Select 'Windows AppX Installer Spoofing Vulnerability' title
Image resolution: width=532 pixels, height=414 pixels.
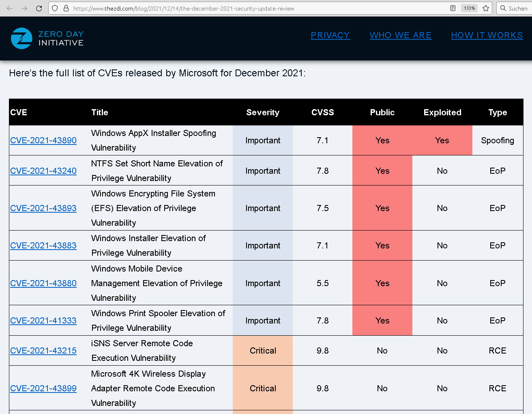click(154, 140)
